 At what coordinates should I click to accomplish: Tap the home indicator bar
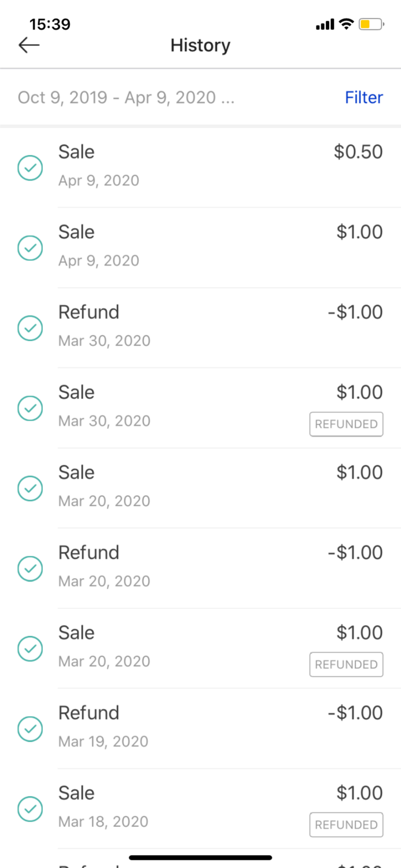click(x=200, y=857)
